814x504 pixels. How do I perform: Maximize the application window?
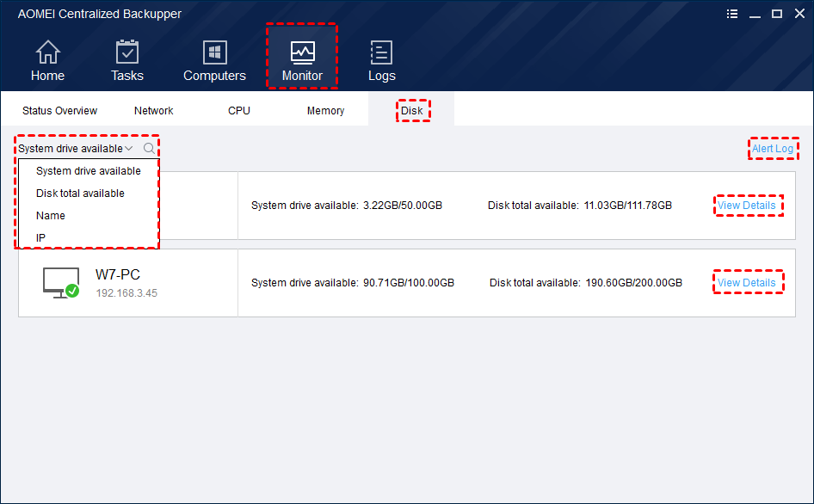(x=777, y=14)
